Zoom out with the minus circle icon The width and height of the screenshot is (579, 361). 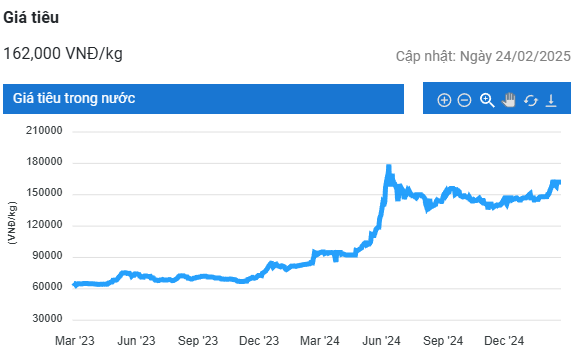(464, 100)
